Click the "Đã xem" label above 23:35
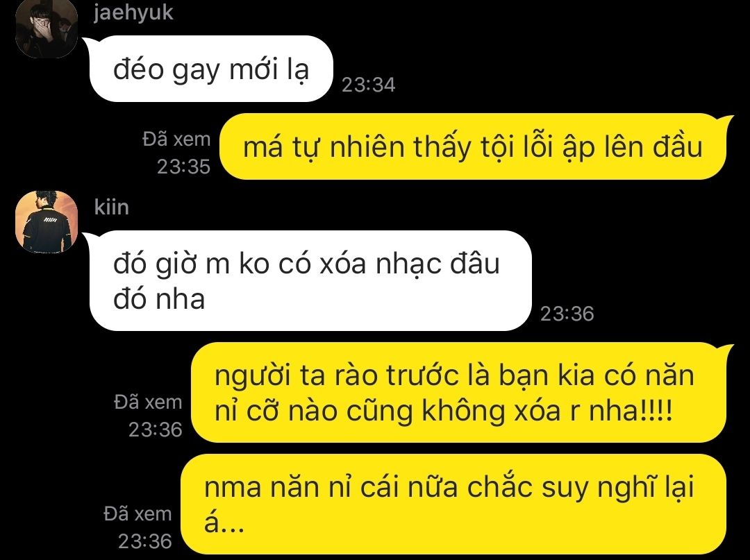Image resolution: width=750 pixels, height=560 pixels. pyautogui.click(x=176, y=139)
